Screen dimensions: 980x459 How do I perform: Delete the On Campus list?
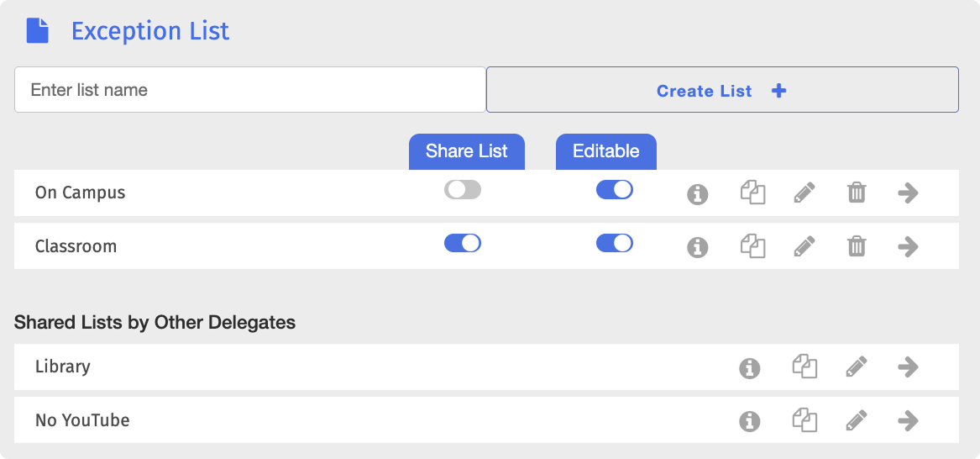coord(857,193)
